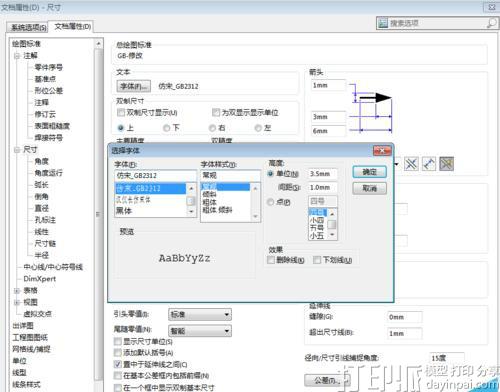The height and width of the screenshot is (392, 500).
Task: Switch to 系统选项(S) tab
Action: tap(28, 27)
